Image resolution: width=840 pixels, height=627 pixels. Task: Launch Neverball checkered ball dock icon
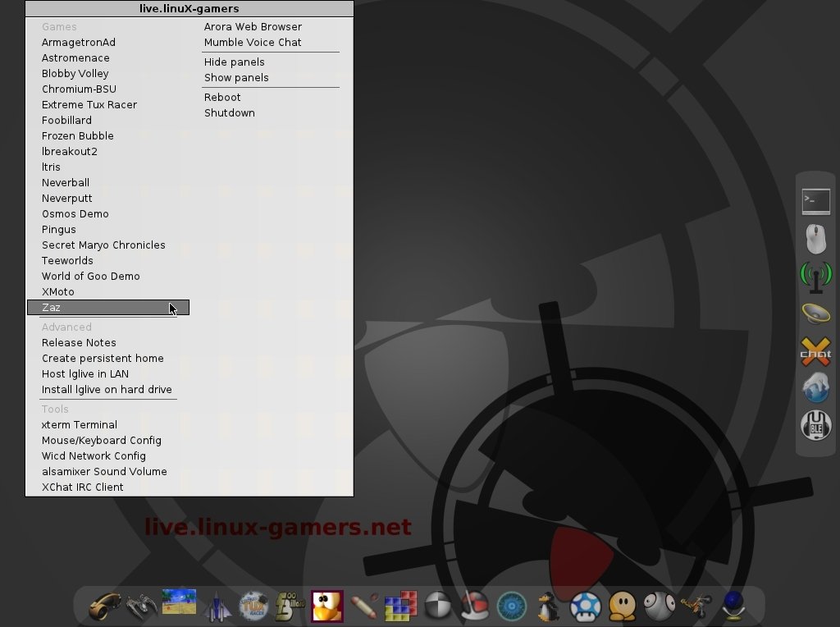(438, 606)
